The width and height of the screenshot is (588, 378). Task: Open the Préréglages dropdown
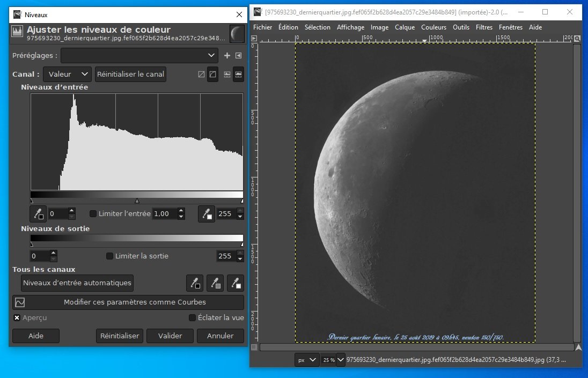(x=139, y=55)
